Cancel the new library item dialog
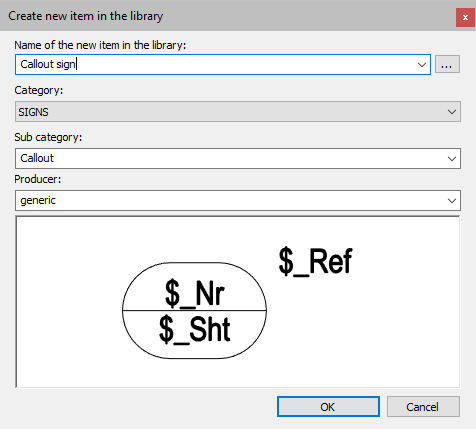 423,407
